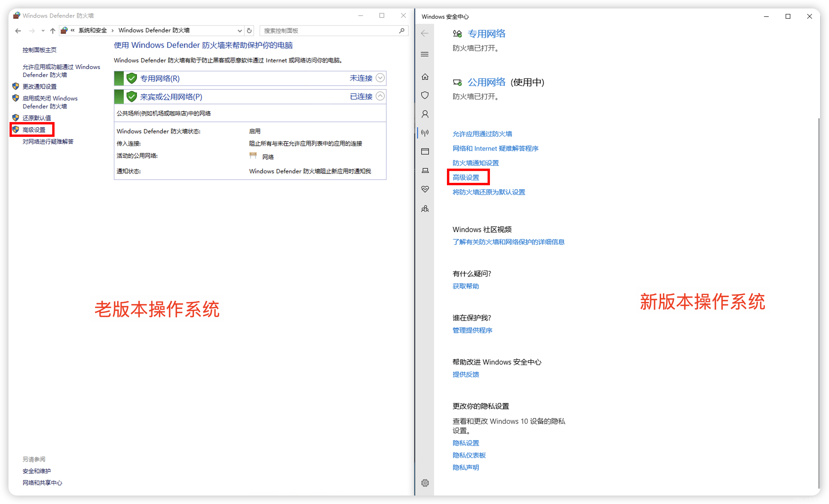Screen dimensions: 829x504
Task: Open 安全和维护 link
Action: click(x=37, y=471)
